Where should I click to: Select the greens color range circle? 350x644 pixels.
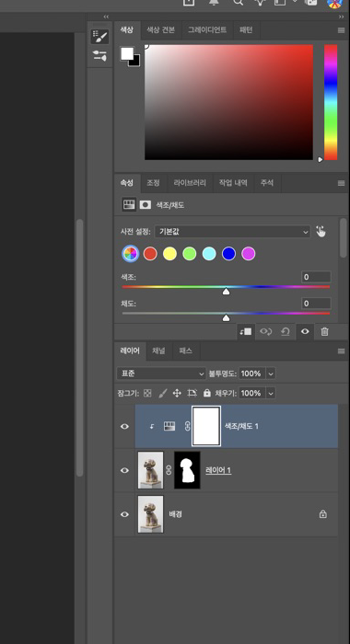click(x=190, y=253)
